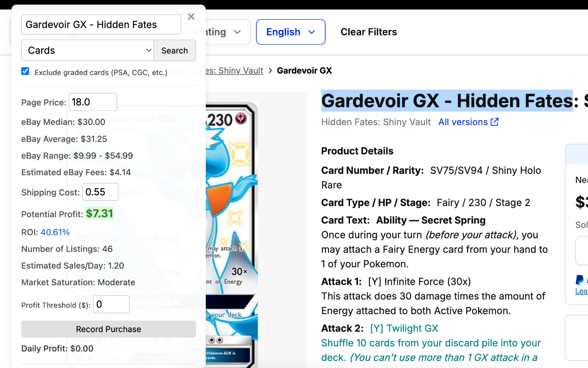Click eBay Range: $9.99 - $54.99 text

tap(77, 156)
